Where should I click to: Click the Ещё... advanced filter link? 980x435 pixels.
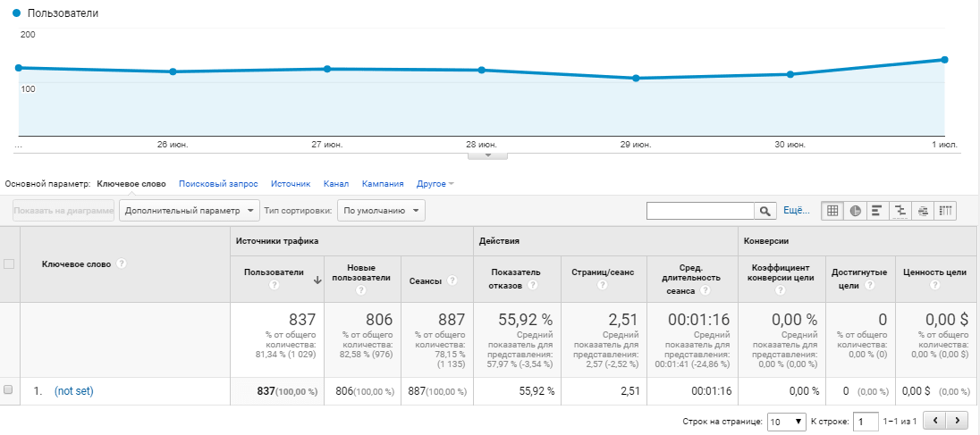[796, 211]
